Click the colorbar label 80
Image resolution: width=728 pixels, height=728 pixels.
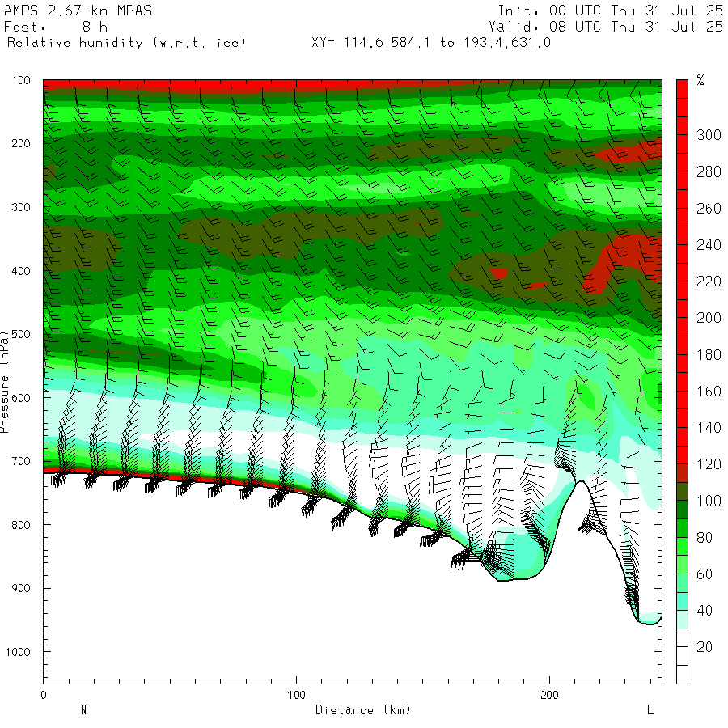point(705,538)
